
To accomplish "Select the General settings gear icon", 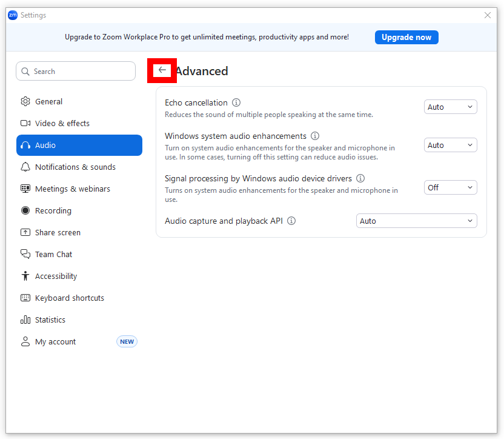I will 25,101.
